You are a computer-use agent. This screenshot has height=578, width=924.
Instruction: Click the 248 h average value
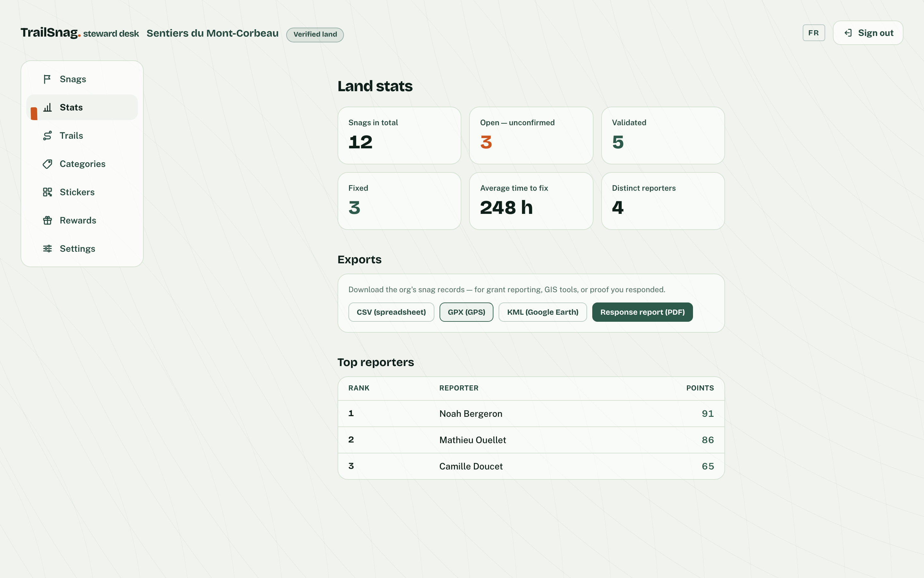coord(506,207)
